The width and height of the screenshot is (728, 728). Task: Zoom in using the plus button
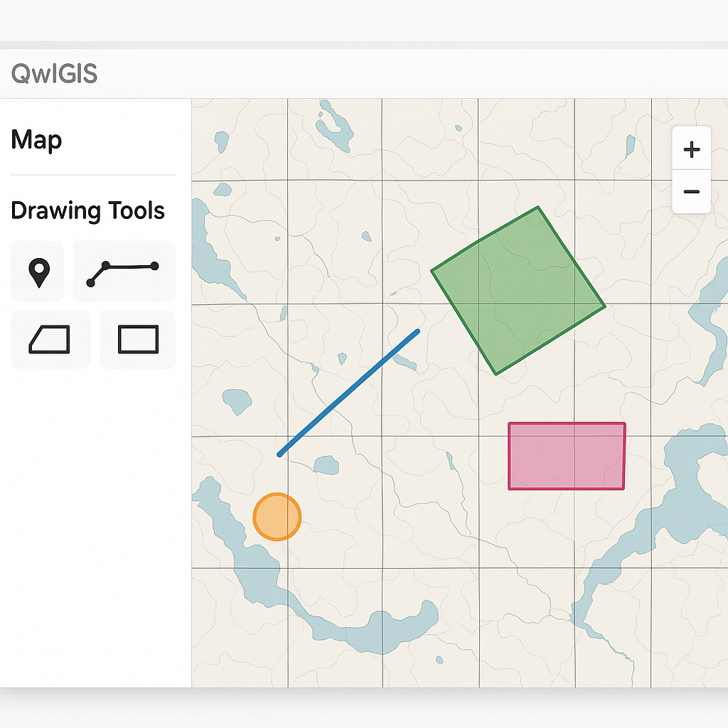pyautogui.click(x=691, y=149)
